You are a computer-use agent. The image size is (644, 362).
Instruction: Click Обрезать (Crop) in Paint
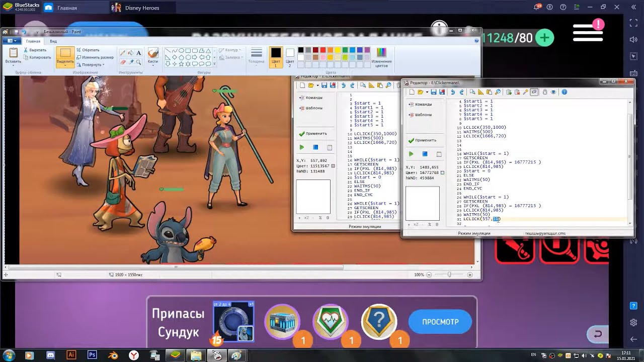tap(88, 50)
